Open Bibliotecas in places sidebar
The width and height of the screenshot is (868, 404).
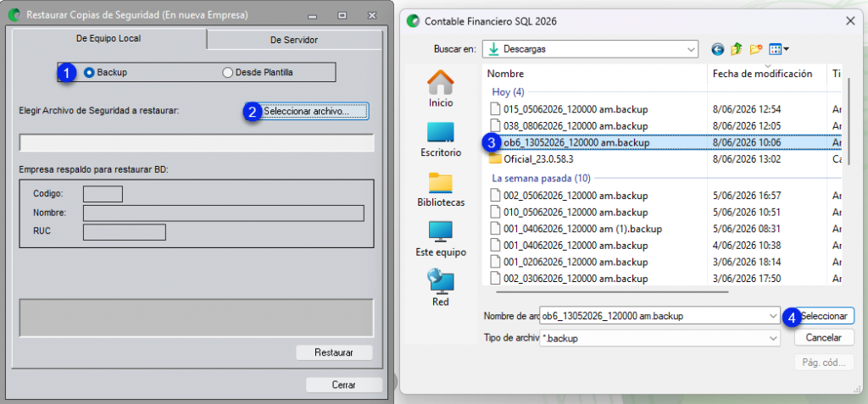coord(441,189)
